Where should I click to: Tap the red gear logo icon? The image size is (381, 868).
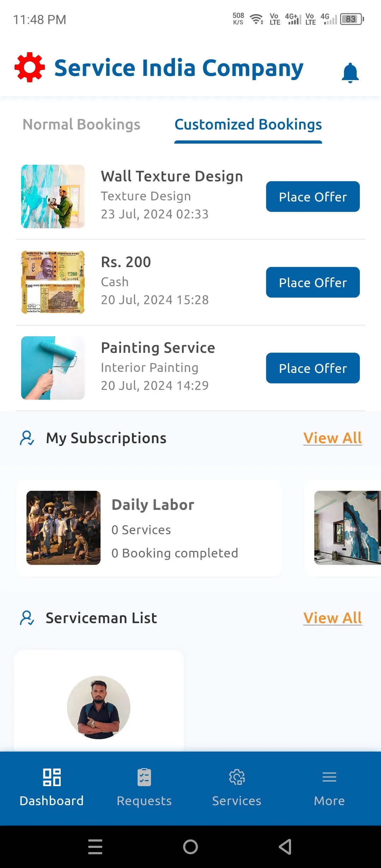point(30,67)
